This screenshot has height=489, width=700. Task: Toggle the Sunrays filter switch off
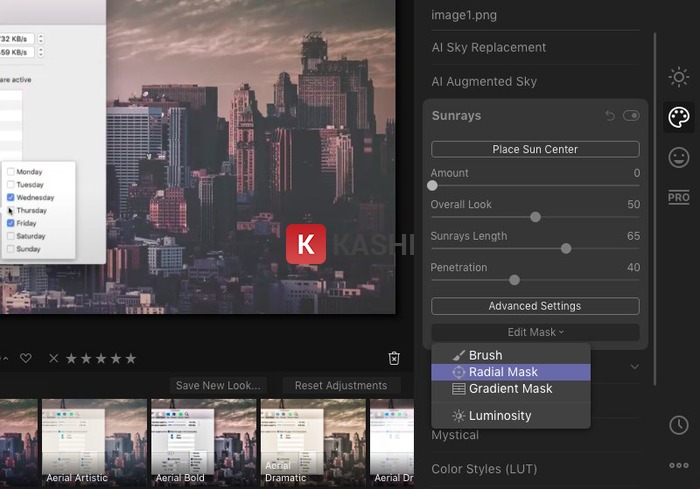(631, 116)
